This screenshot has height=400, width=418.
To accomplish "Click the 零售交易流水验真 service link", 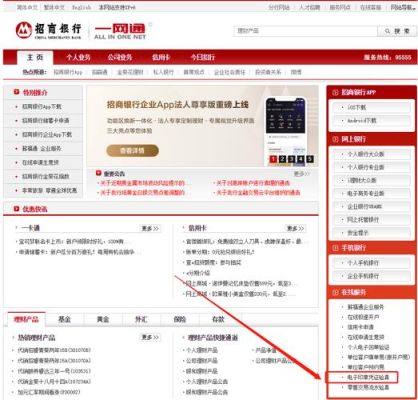I will click(x=368, y=387).
